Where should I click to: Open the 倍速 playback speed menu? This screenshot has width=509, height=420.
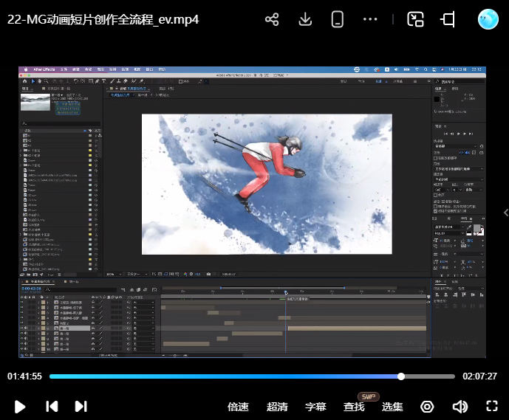tap(238, 407)
